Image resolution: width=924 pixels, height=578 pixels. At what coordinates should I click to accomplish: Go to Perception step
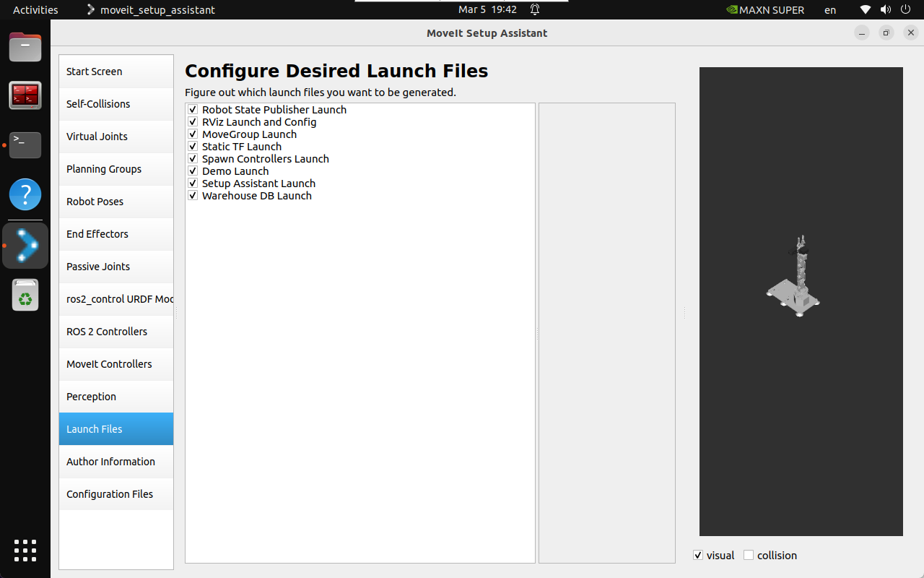pos(116,397)
